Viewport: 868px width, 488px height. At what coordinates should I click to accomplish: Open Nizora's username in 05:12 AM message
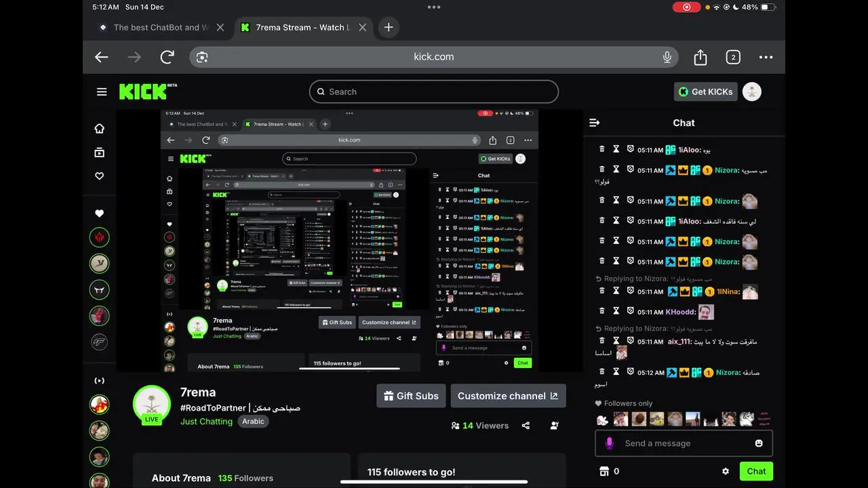point(727,372)
